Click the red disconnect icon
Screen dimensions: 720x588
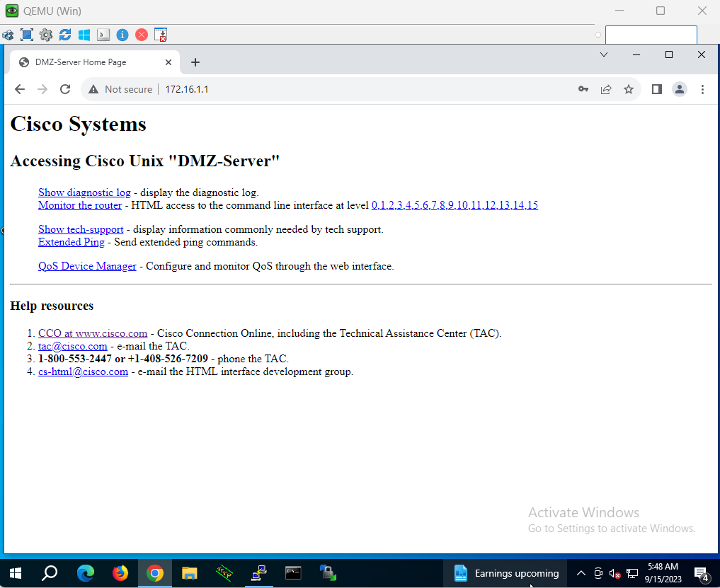(142, 35)
